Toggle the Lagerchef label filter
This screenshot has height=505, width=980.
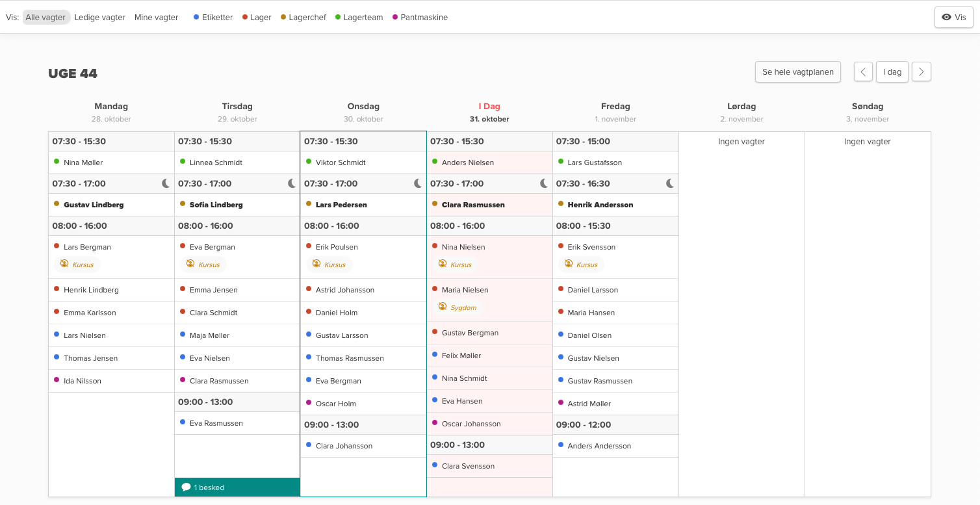tap(303, 18)
